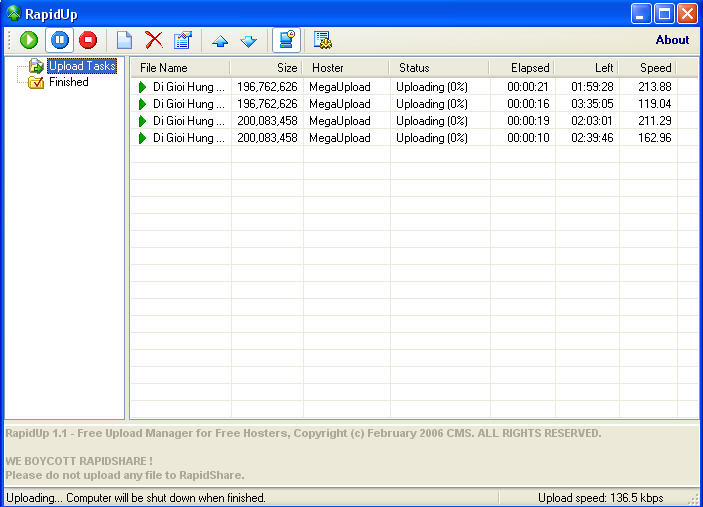Viewport: 703px width, 507px height.
Task: Click Uploading (0%) status in the 119.04 row
Action: pos(432,104)
